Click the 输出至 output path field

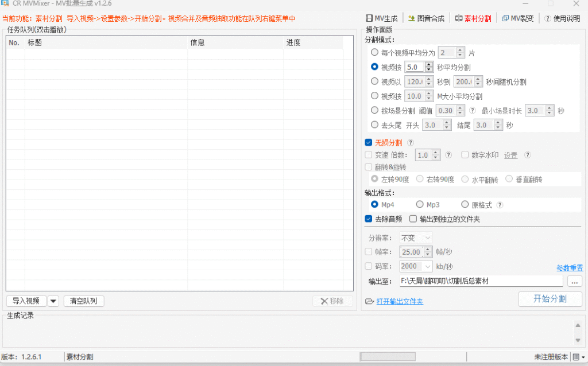[x=481, y=281]
